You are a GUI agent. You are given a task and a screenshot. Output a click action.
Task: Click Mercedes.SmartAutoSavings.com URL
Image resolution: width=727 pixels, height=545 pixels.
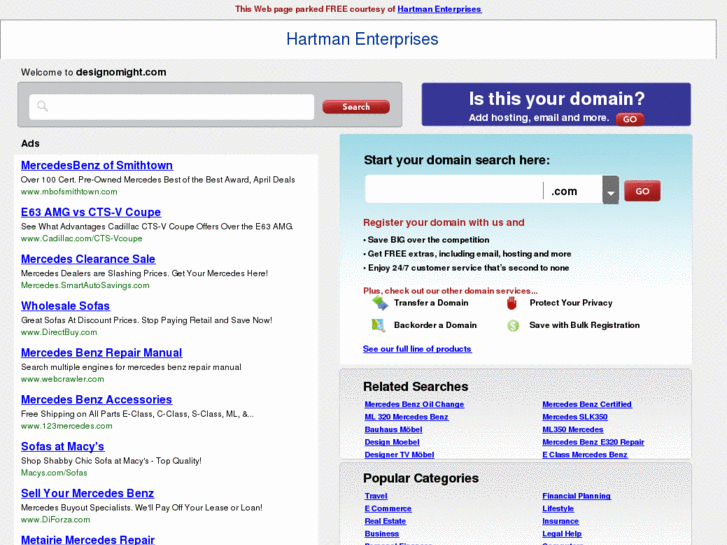click(85, 285)
